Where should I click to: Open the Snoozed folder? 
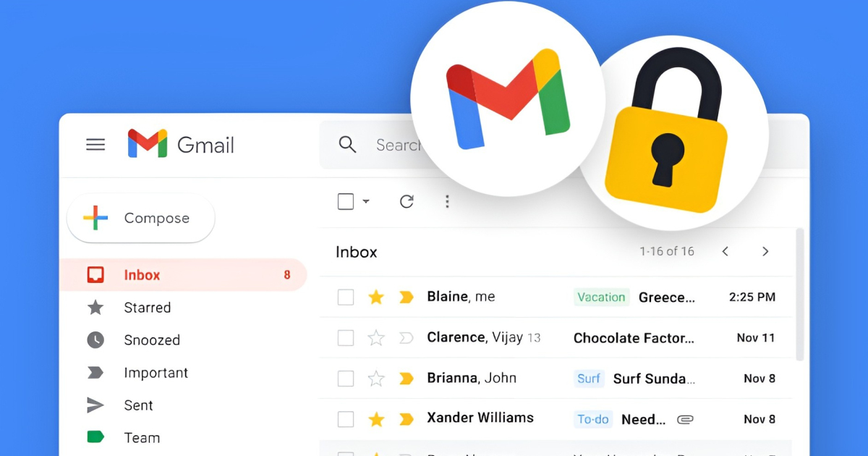[152, 340]
